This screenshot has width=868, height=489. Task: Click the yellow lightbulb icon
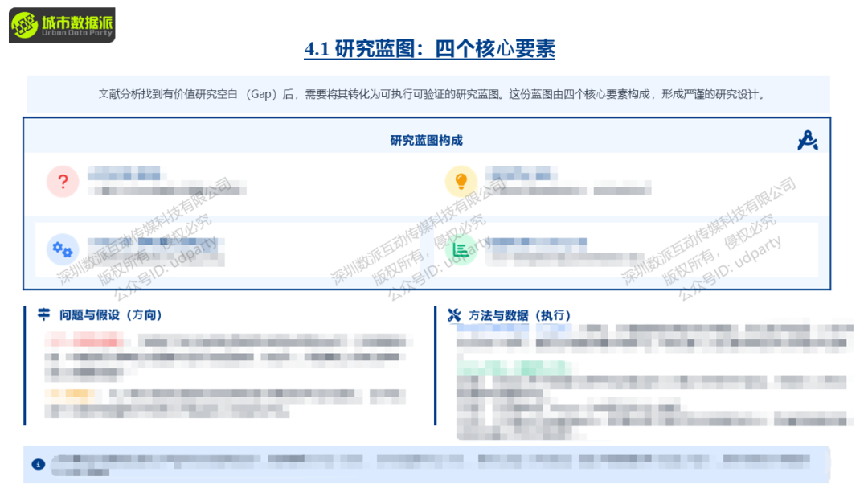click(x=461, y=181)
